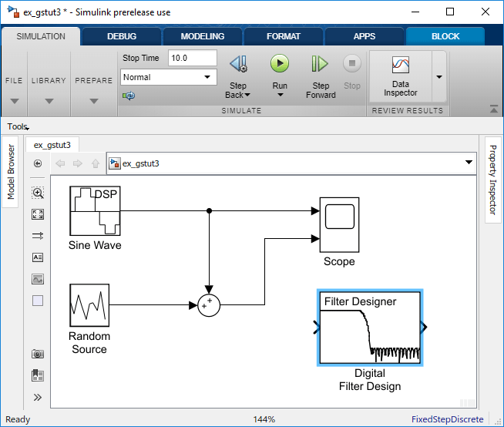Click the Hide/Show Explorer Bar icon
Image resolution: width=504 pixels, height=427 pixels.
pos(38,163)
